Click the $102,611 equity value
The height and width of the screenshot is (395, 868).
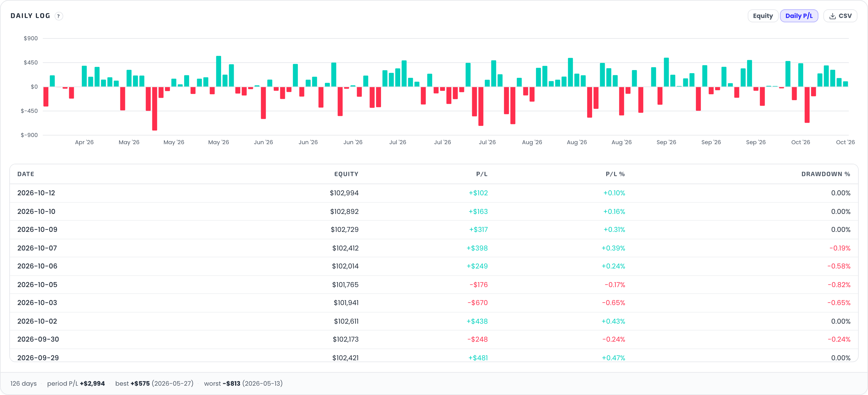[x=346, y=321]
